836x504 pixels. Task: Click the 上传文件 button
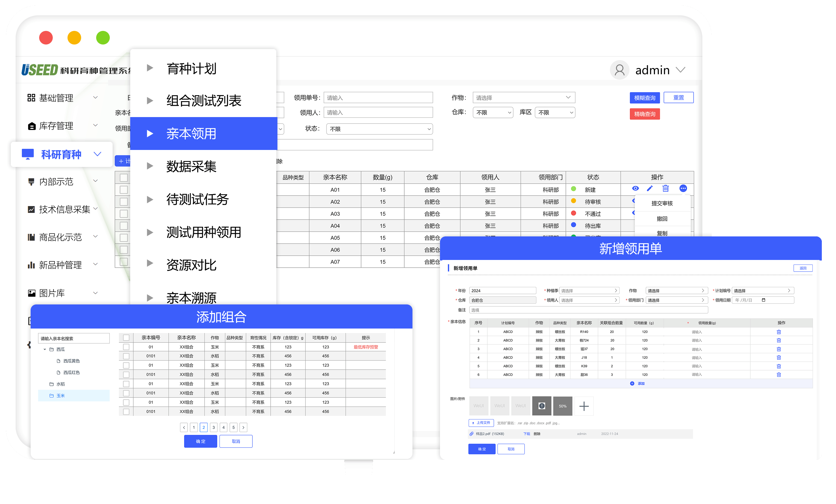(x=481, y=423)
